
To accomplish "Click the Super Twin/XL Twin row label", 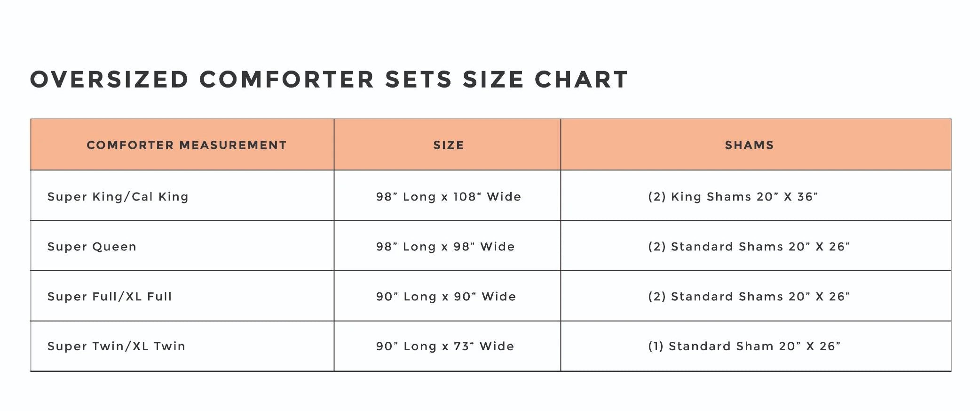I will 117,347.
